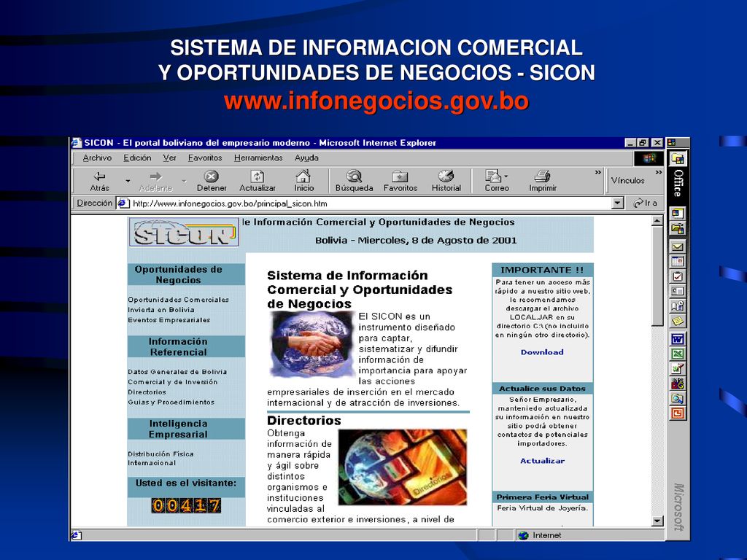
Task: Click the Directorios keyboard globe image
Action: (x=403, y=467)
